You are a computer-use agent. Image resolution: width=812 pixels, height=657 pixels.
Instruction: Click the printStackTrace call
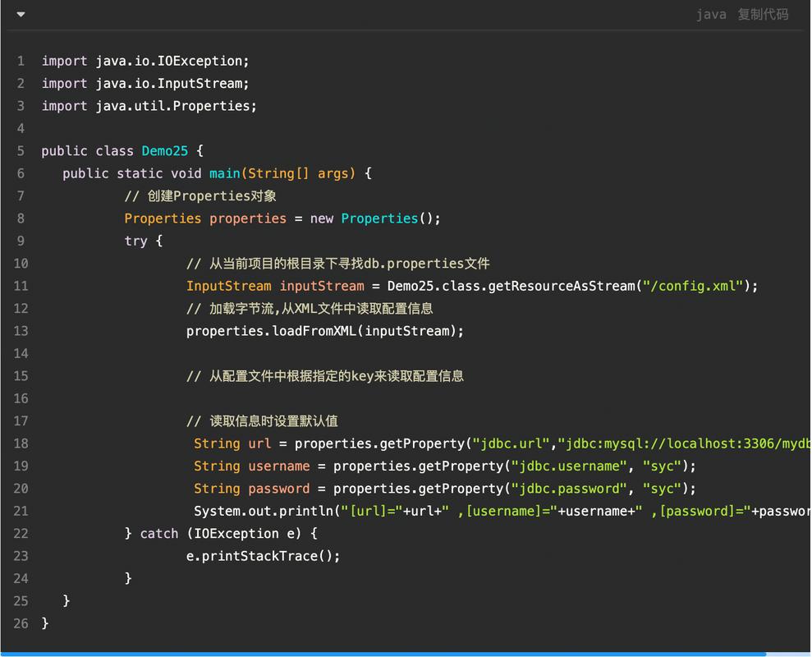(263, 555)
